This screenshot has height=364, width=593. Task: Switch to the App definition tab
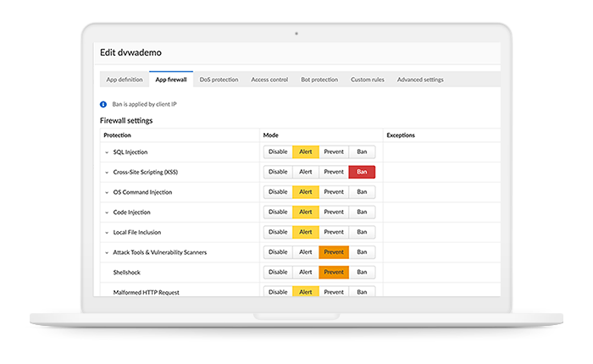coord(125,80)
